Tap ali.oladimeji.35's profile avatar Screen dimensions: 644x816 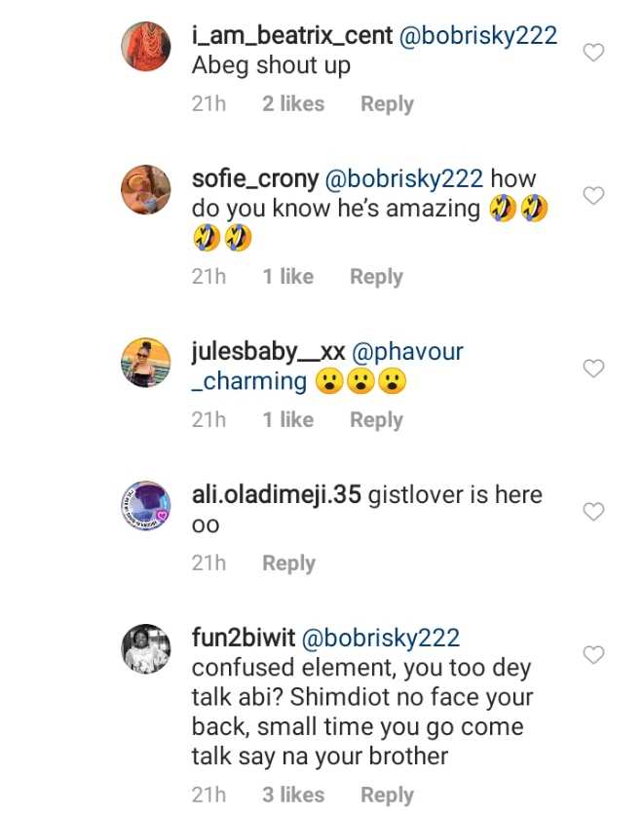coord(146,504)
